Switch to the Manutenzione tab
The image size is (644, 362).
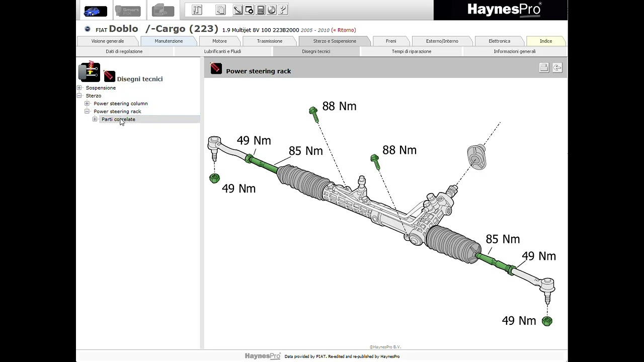[169, 41]
